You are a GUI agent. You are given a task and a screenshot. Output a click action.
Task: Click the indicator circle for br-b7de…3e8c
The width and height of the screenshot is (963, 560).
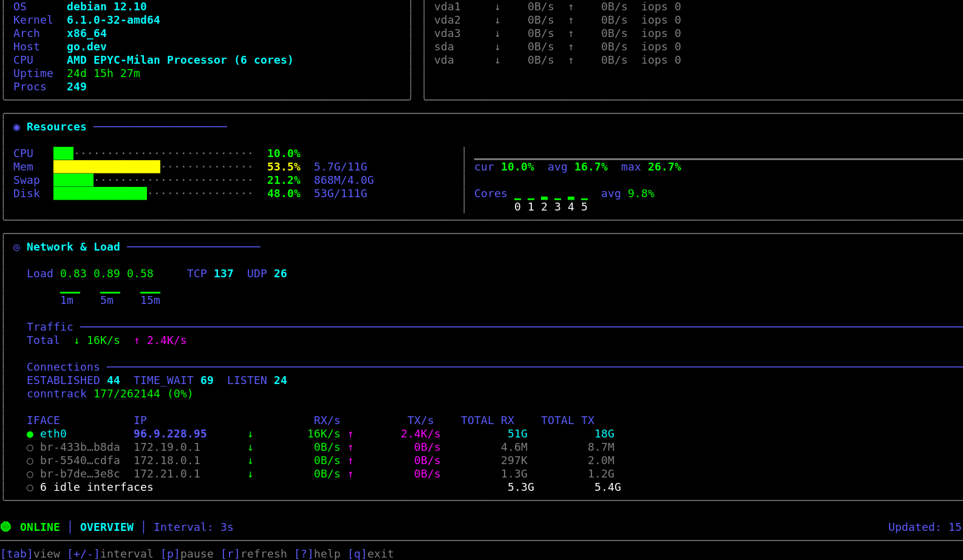[x=30, y=474]
